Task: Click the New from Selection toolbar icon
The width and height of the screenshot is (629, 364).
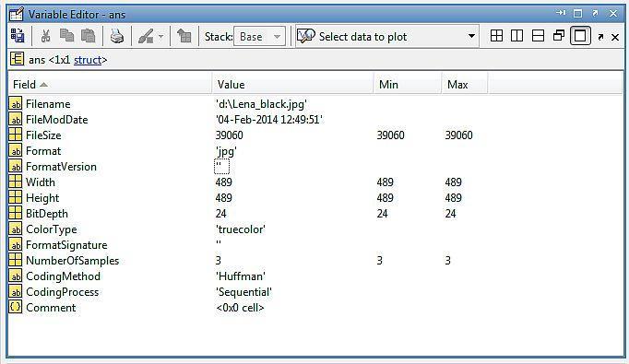Action: [18, 36]
